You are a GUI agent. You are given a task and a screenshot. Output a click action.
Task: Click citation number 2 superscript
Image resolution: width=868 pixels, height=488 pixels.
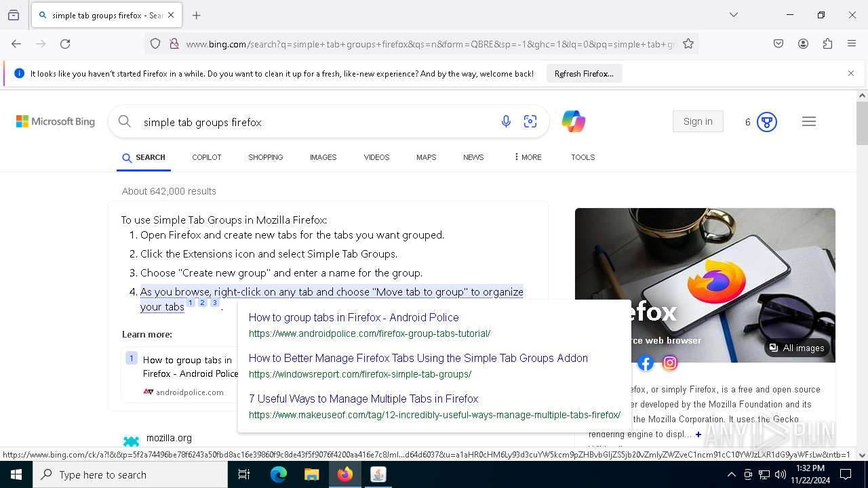click(202, 303)
